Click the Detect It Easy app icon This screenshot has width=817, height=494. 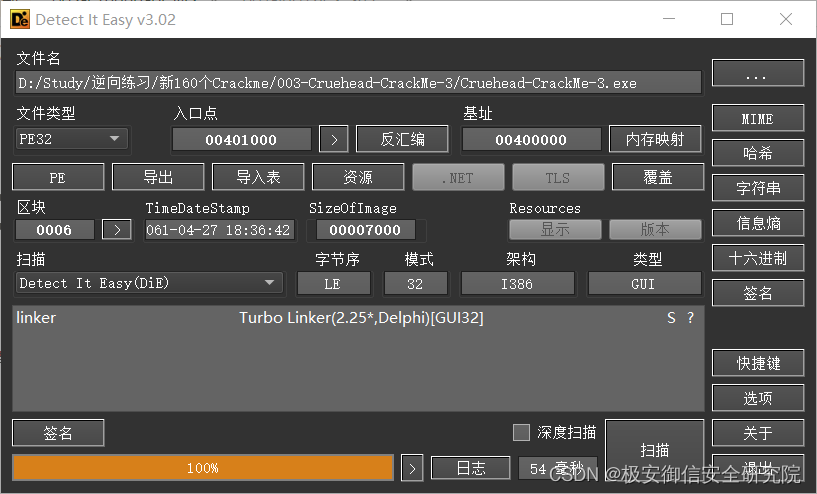pos(20,19)
